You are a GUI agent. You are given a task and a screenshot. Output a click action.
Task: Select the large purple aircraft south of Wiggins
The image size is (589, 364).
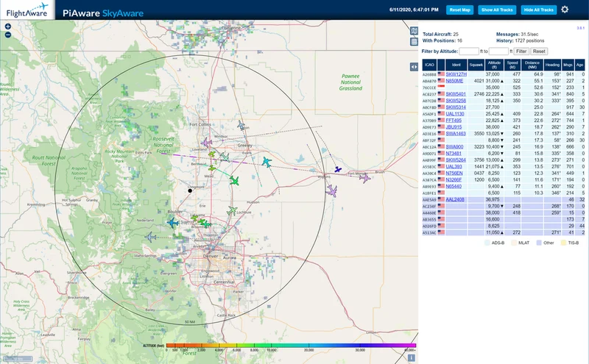pyautogui.click(x=331, y=191)
